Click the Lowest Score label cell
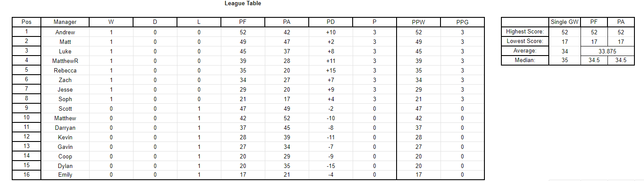The image size is (644, 181). pyautogui.click(x=525, y=41)
